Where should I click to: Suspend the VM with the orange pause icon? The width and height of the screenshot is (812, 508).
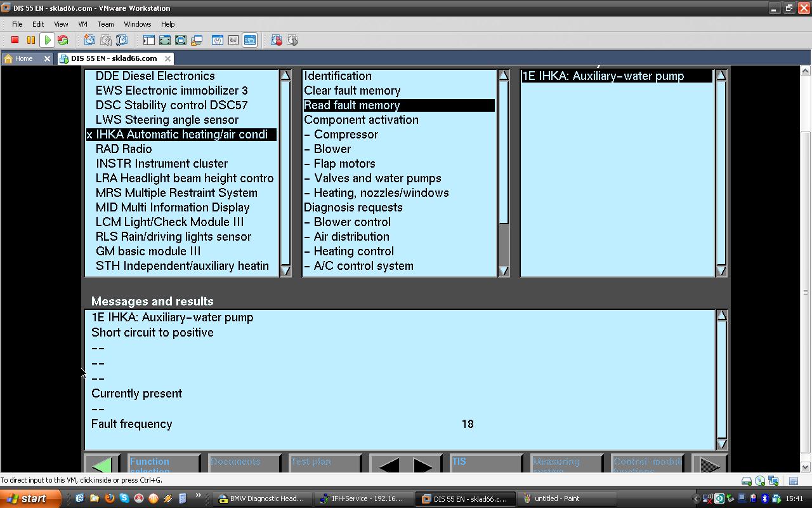[30, 40]
